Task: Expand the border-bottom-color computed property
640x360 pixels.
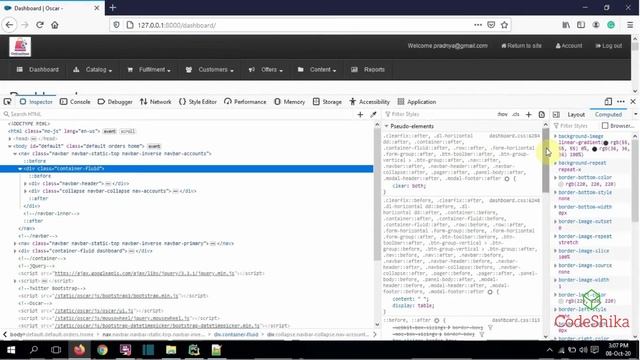Action: (555, 178)
